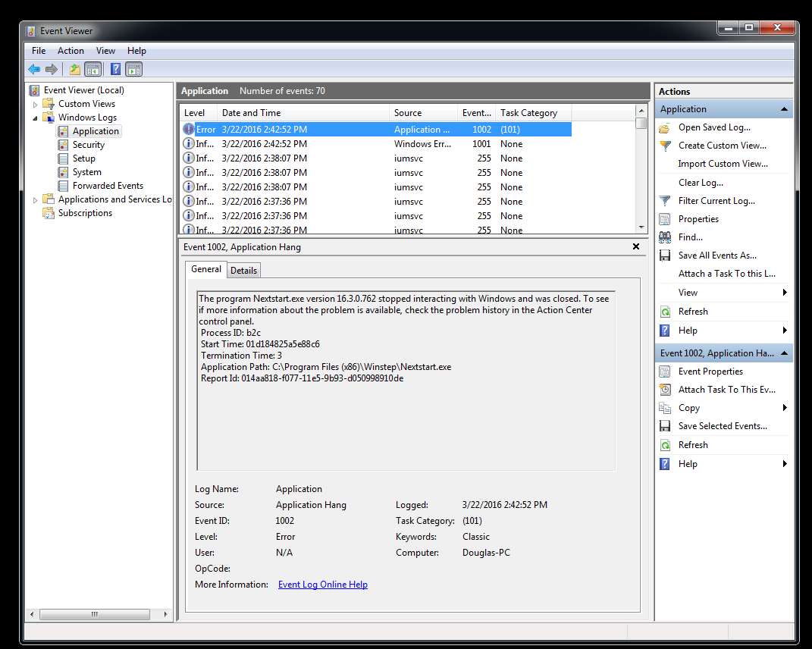This screenshot has width=812, height=649.
Task: Click Clear Log in Actions pane
Action: point(701,183)
